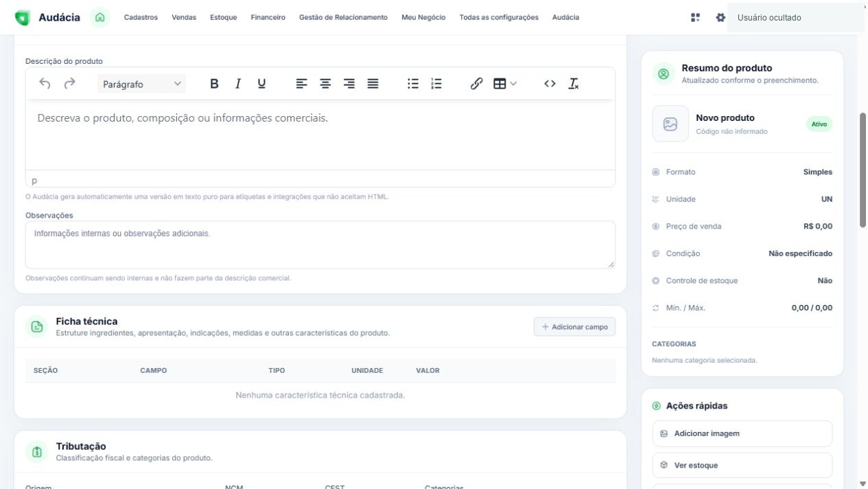The width and height of the screenshot is (868, 489).
Task: Click the Audácia shield logo
Action: coord(23,17)
